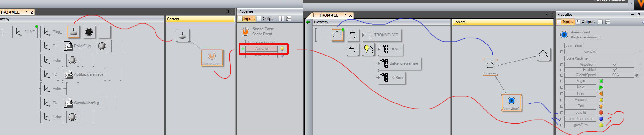Viewport: 644px width, 135px height.
Task: Click the green plus add icon
Action: click(308, 22)
